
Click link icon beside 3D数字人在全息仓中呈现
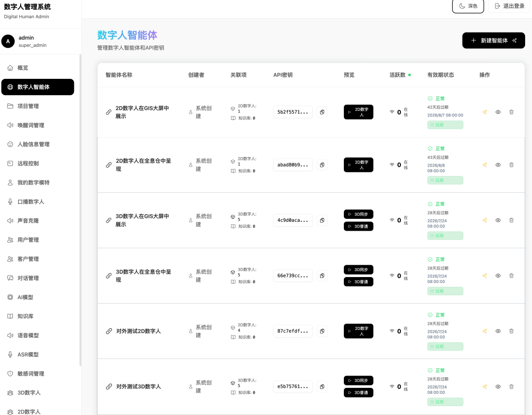(x=108, y=276)
